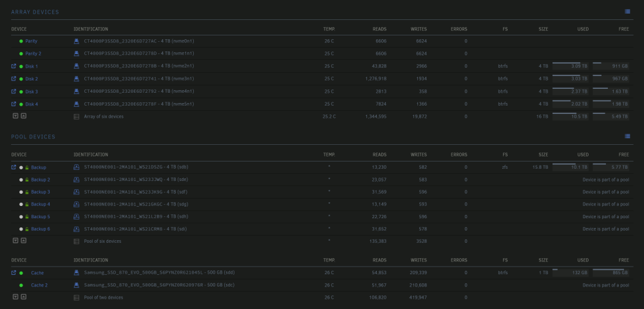Click the lock icon next to Backup 5
644x309 pixels.
click(26, 217)
